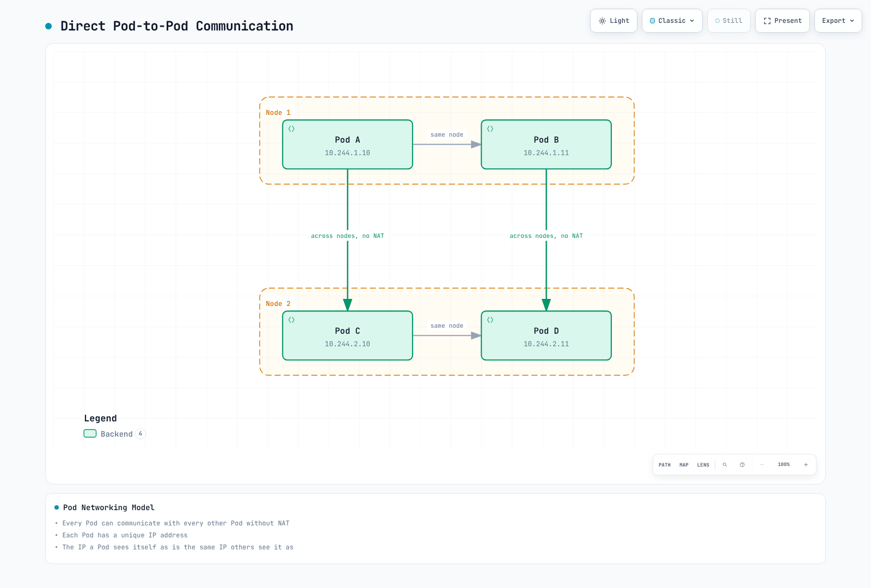871x588 pixels.
Task: Click the 'Every Pod can communicate' bullet
Action: tap(176, 523)
